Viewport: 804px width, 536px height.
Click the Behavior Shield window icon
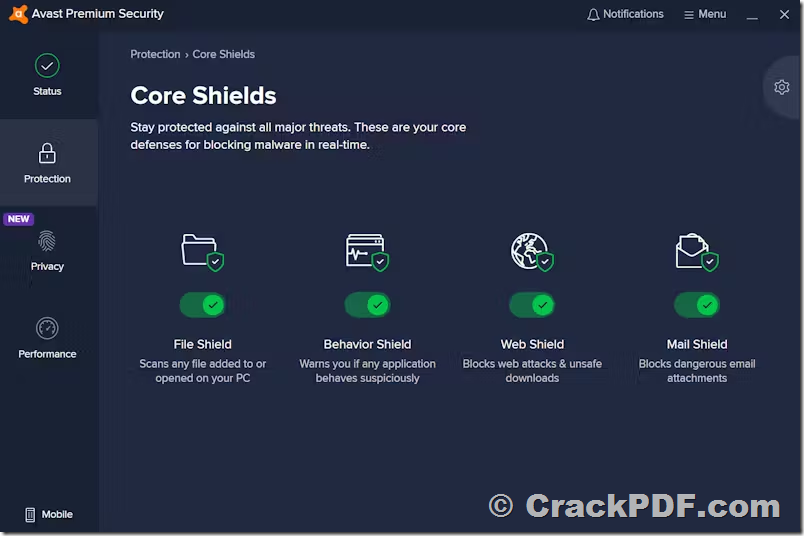tap(367, 252)
